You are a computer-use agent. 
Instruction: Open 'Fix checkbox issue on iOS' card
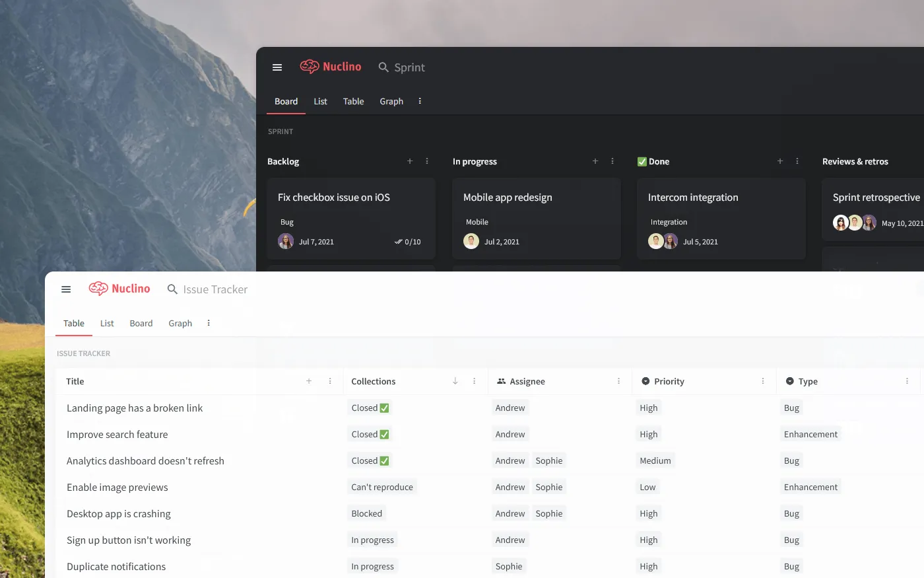[x=351, y=219]
